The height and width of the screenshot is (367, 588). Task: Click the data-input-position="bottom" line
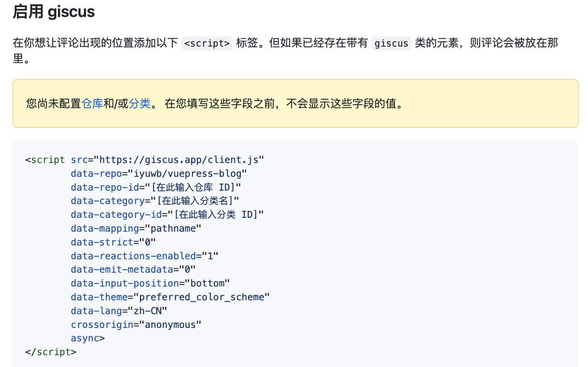[150, 283]
